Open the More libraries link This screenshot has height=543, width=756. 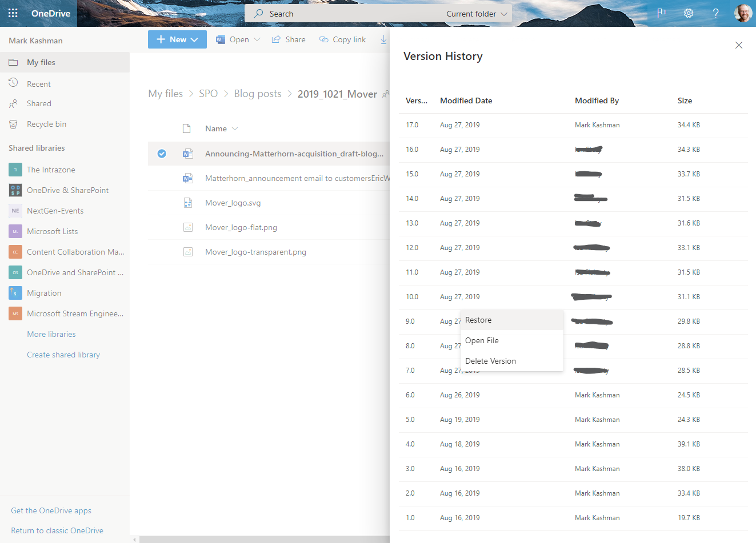[51, 334]
